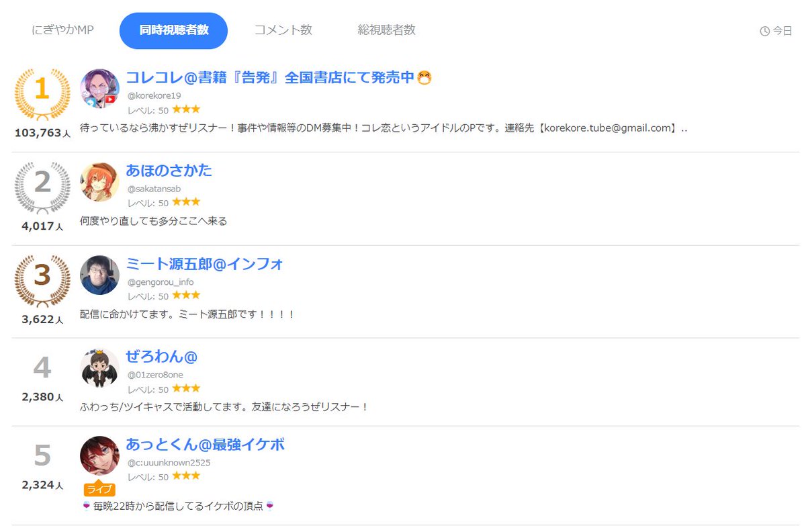Open korekore19's avatar thumbnail

pos(99,88)
